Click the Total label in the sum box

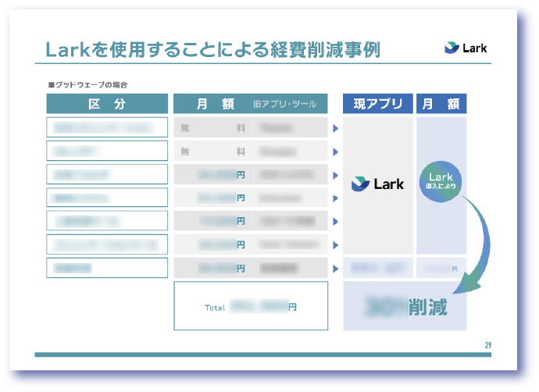click(215, 308)
